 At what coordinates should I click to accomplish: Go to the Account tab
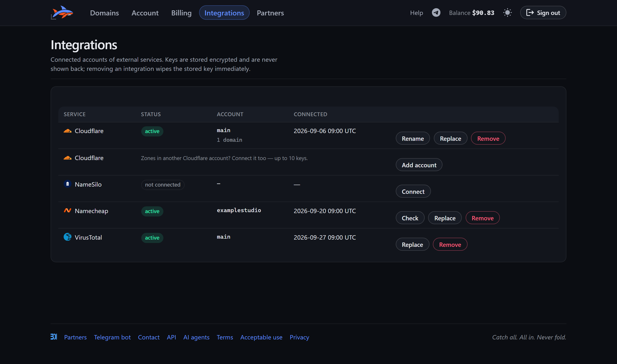tap(145, 13)
